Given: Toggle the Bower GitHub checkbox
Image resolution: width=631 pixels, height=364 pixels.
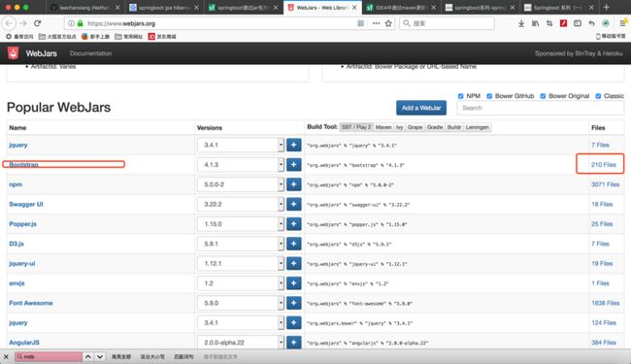Looking at the screenshot, I should coord(489,96).
